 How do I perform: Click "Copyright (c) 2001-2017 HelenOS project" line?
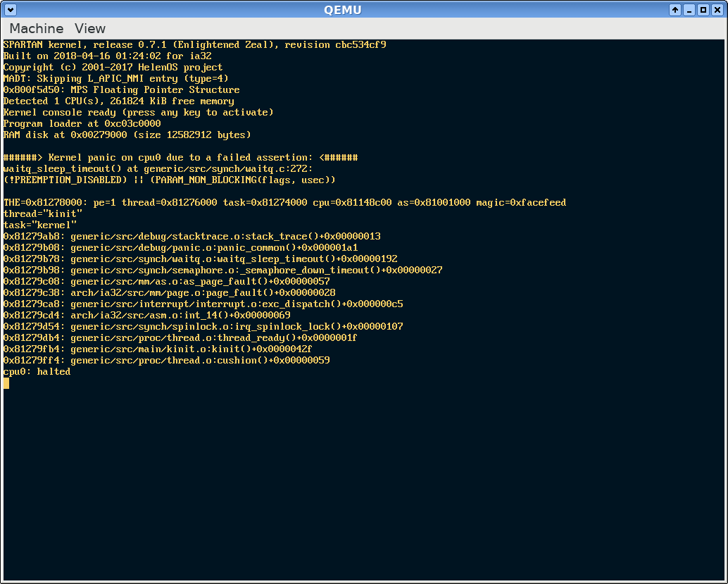click(113, 68)
